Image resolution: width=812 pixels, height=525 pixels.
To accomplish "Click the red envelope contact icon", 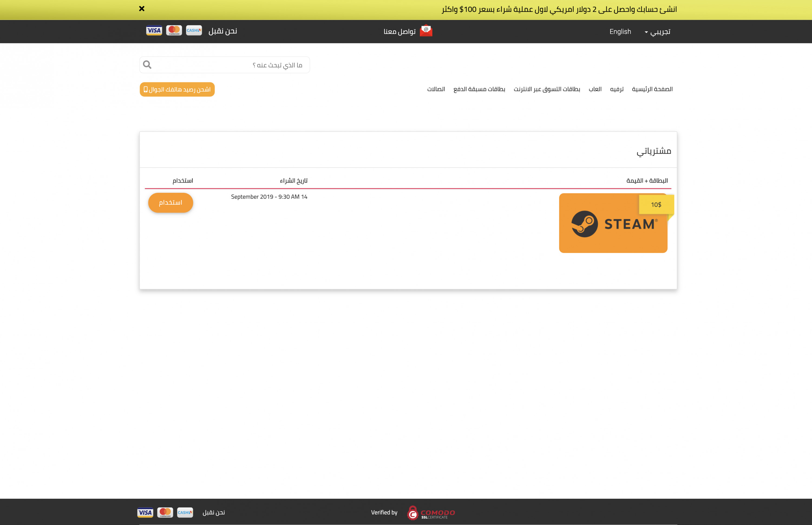I will point(426,31).
